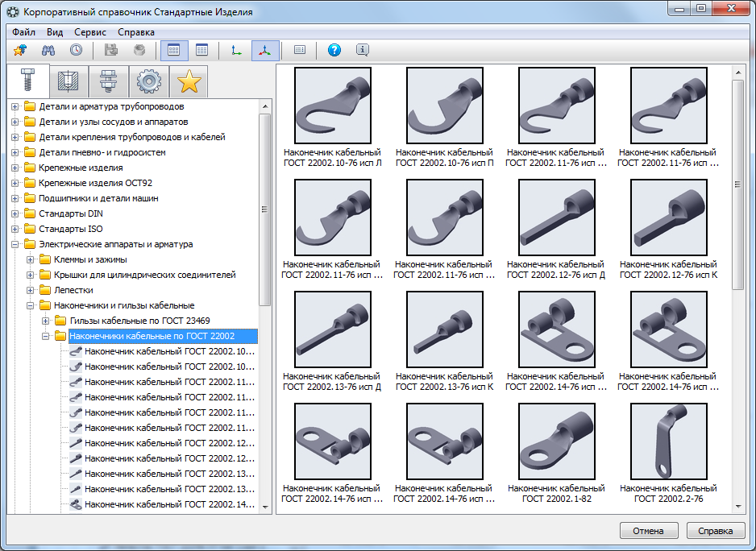The width and height of the screenshot is (756, 551).
Task: Select Лепестки tree folder
Action: tap(73, 290)
